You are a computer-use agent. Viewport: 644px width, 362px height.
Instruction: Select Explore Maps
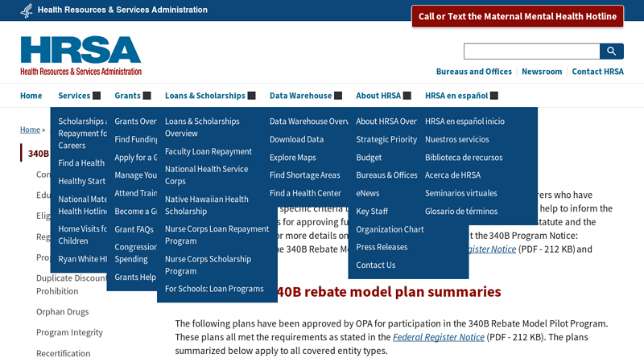[293, 158]
